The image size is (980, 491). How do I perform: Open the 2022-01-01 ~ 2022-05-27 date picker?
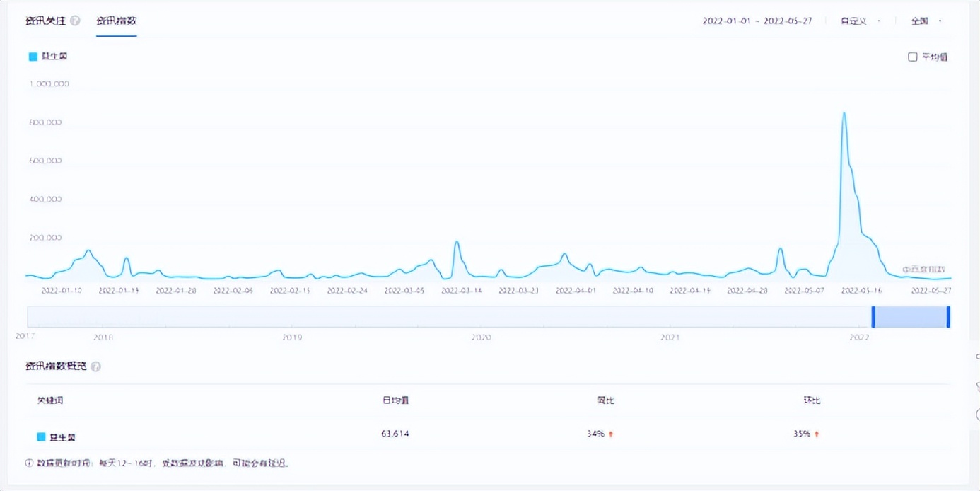pyautogui.click(x=757, y=21)
